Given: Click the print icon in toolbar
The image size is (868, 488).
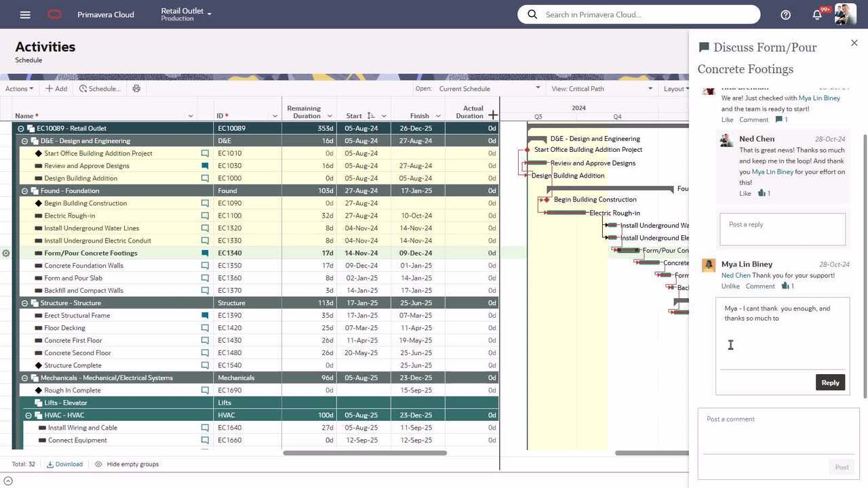Looking at the screenshot, I should click(x=136, y=89).
